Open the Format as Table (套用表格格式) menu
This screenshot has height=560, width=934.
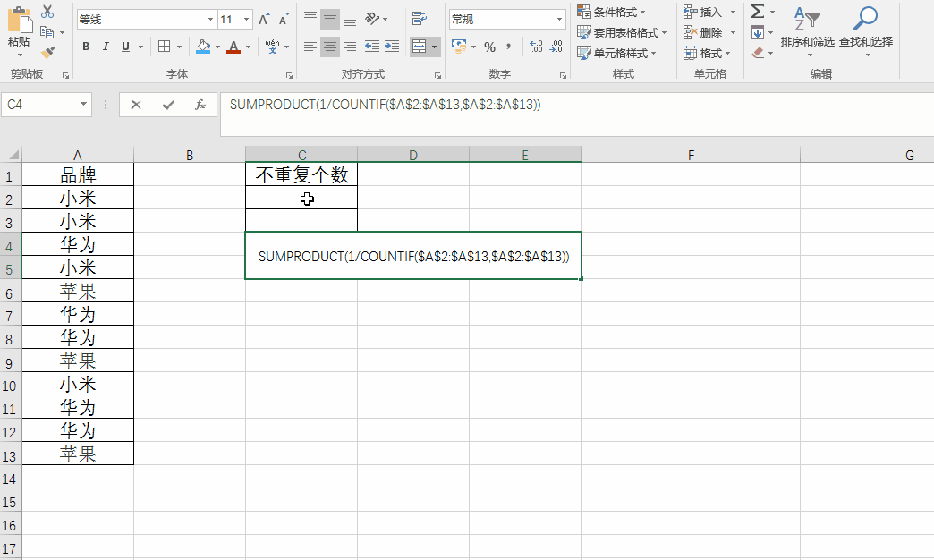pos(622,32)
